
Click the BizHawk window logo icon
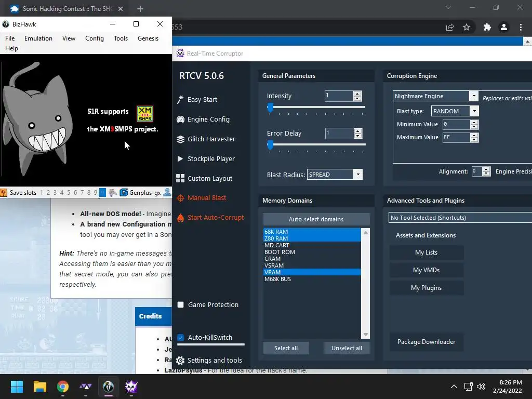click(5, 24)
